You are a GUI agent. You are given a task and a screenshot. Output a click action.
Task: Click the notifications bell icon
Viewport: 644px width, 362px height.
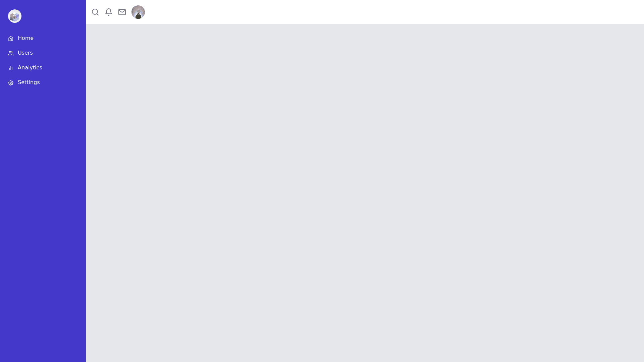[109, 12]
